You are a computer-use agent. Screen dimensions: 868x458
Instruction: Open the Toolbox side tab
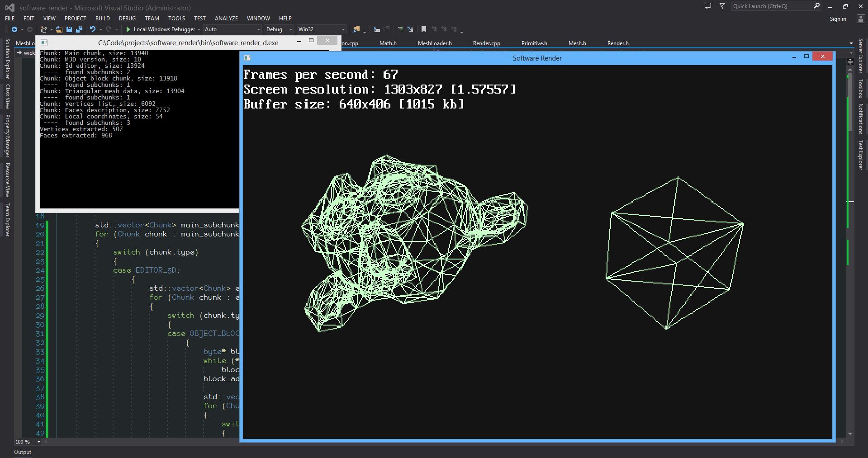click(860, 88)
